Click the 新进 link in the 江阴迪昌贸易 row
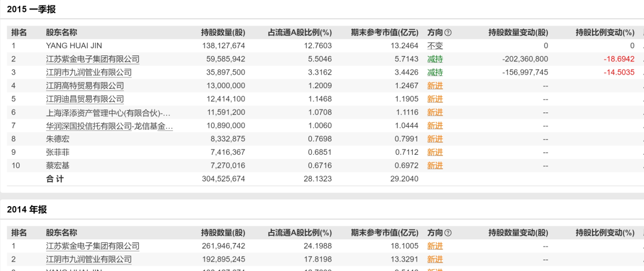 tap(435, 99)
